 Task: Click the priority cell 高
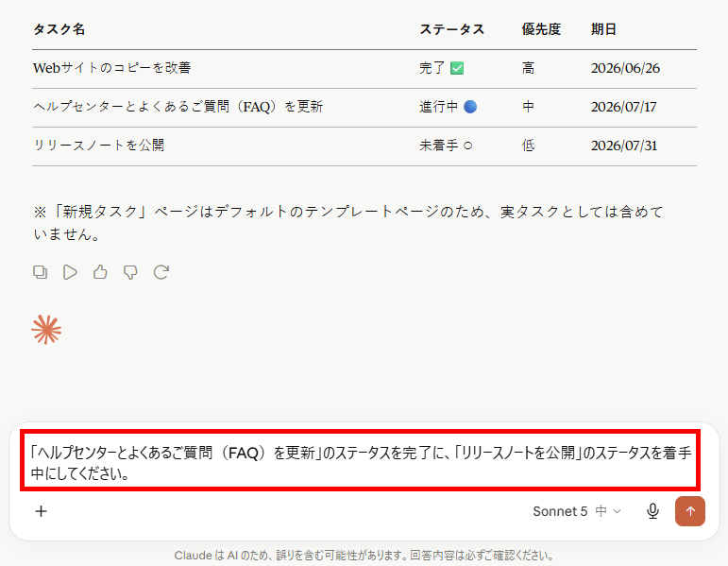click(x=528, y=68)
